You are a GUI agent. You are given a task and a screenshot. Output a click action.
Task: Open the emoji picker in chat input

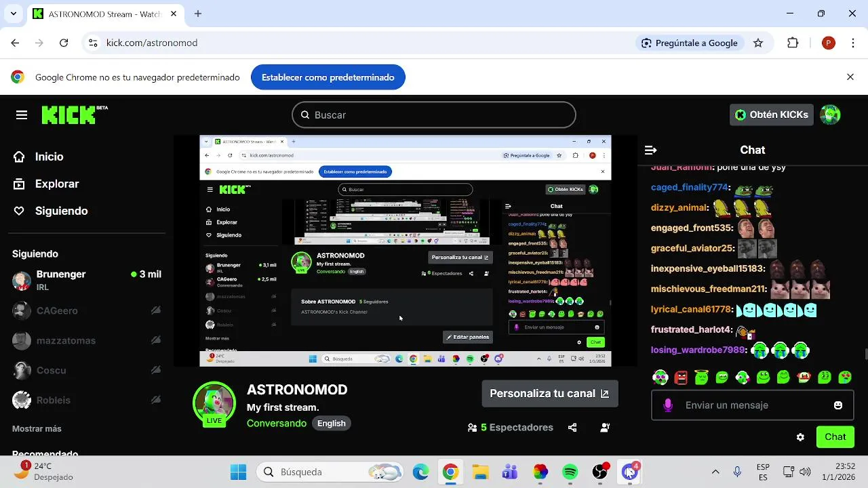838,405
